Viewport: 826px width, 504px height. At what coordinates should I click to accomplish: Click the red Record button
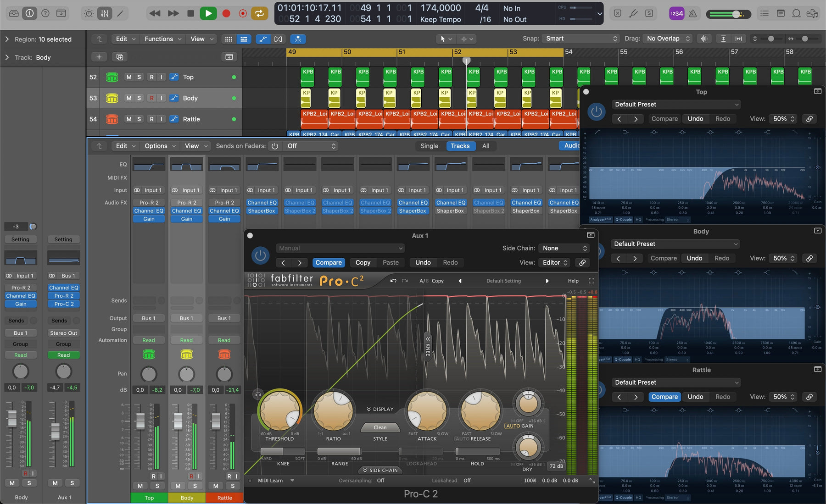226,13
